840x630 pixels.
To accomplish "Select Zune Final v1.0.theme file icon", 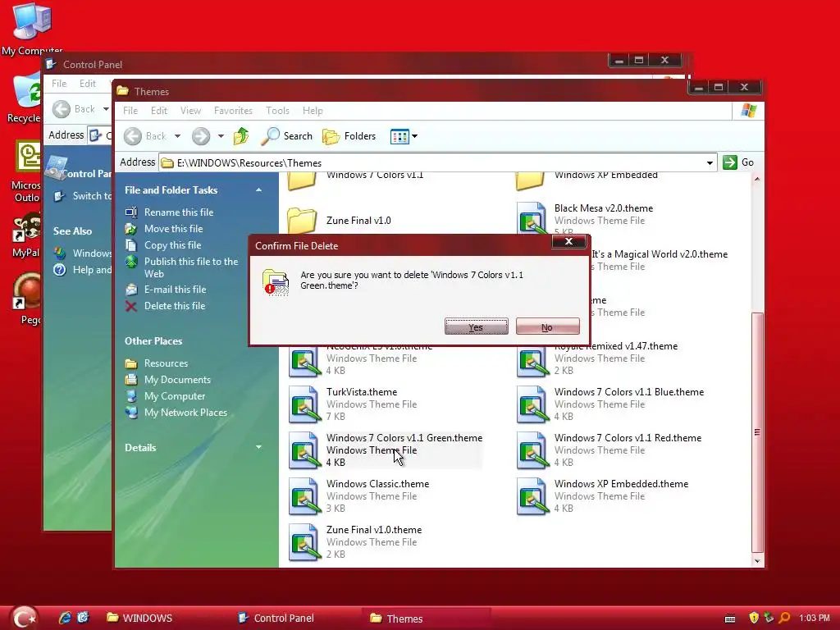I will pyautogui.click(x=304, y=543).
